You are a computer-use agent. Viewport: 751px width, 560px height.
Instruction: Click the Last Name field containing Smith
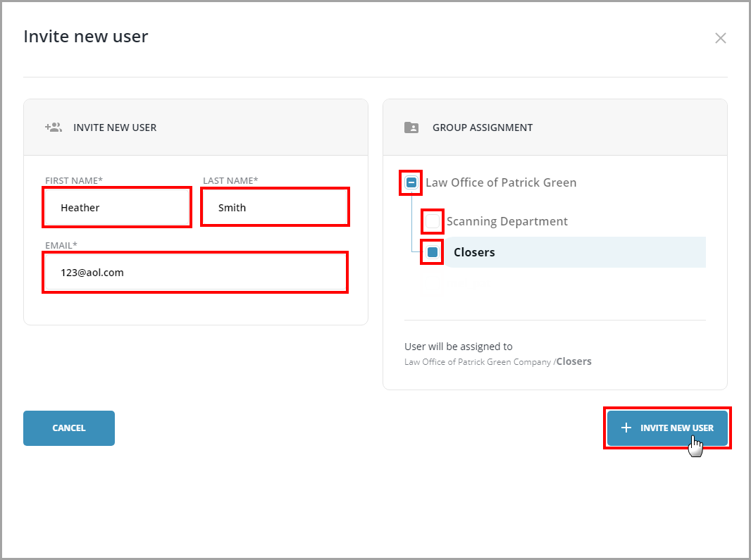(275, 206)
